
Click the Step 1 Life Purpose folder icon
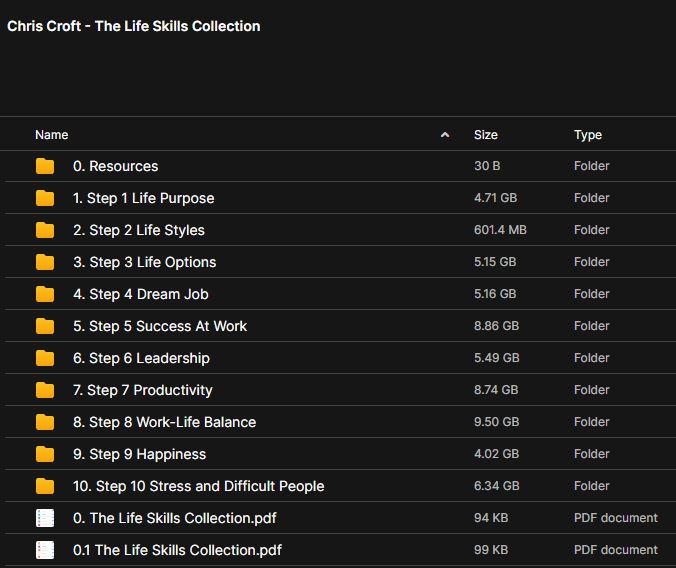click(x=45, y=198)
